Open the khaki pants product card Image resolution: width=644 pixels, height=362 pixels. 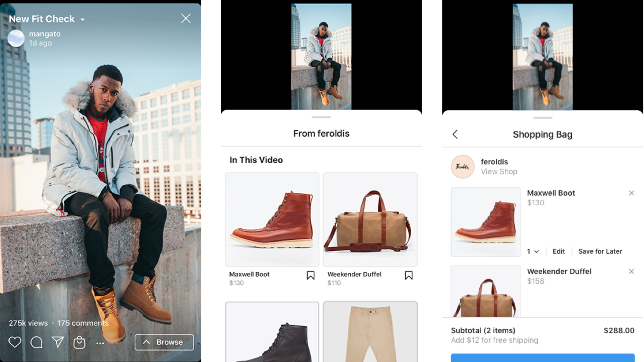[x=370, y=332]
